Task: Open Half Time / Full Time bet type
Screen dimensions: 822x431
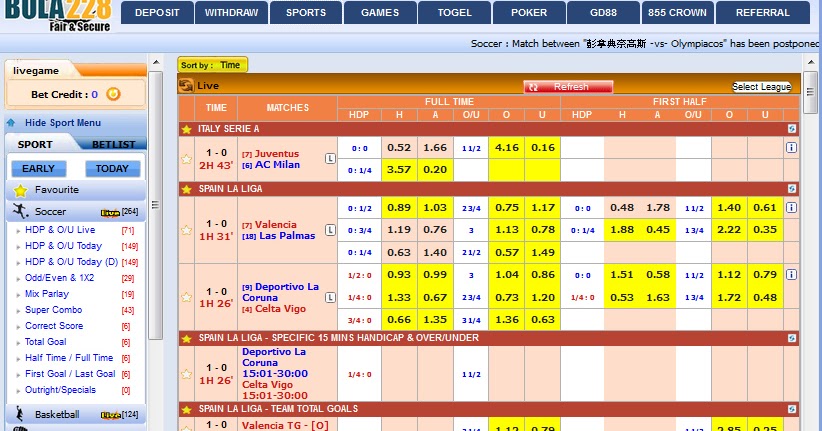Action: 69,358
